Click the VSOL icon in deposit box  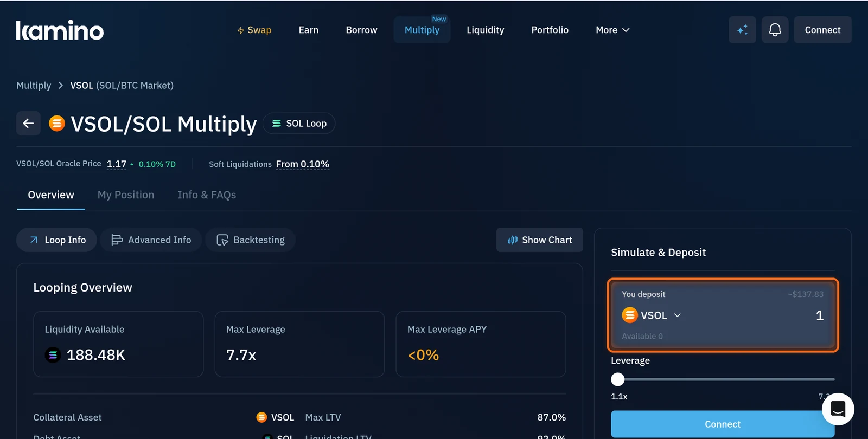[x=629, y=315]
